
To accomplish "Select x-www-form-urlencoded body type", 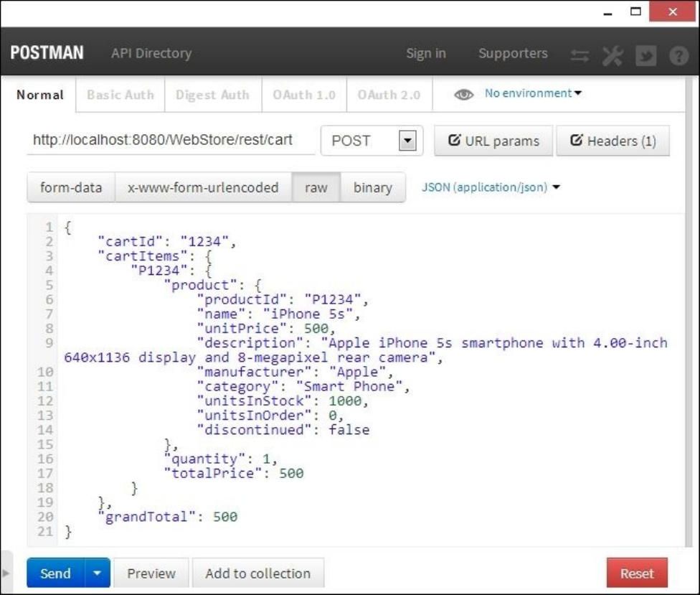I will pos(203,187).
